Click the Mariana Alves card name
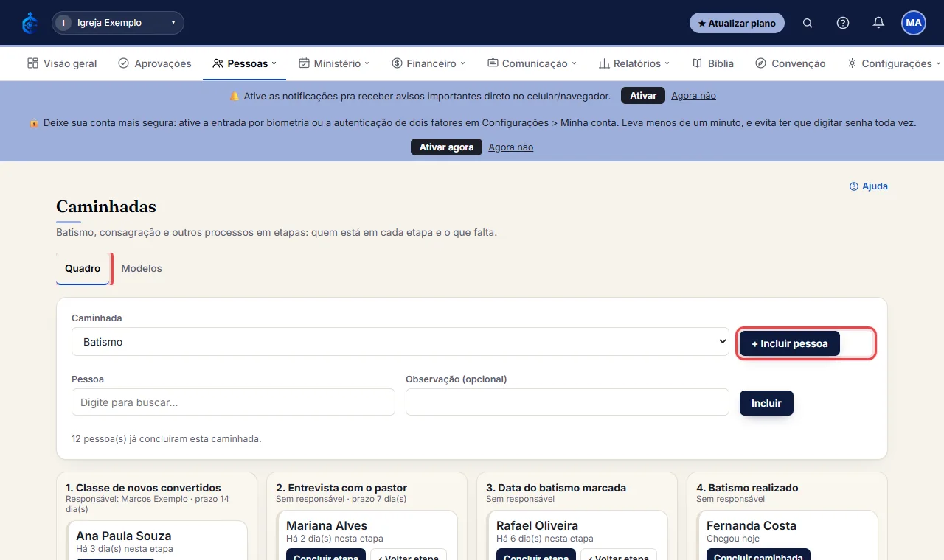This screenshot has width=944, height=560. (x=327, y=526)
